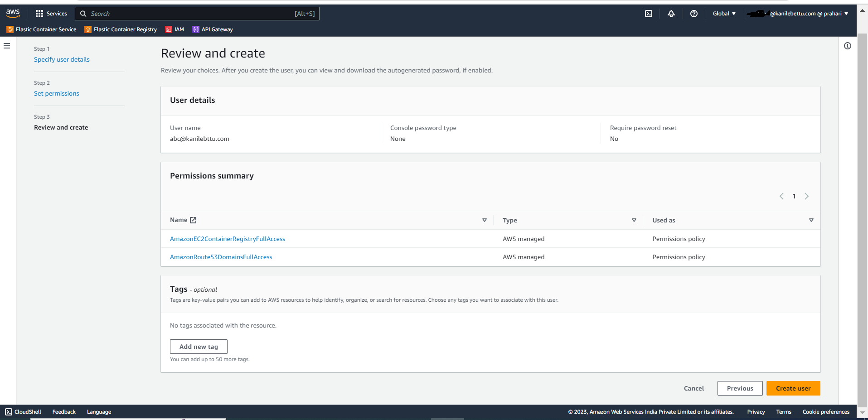Screen dimensions: 868x420
Task: Go to previous permissions page arrow
Action: (x=781, y=196)
